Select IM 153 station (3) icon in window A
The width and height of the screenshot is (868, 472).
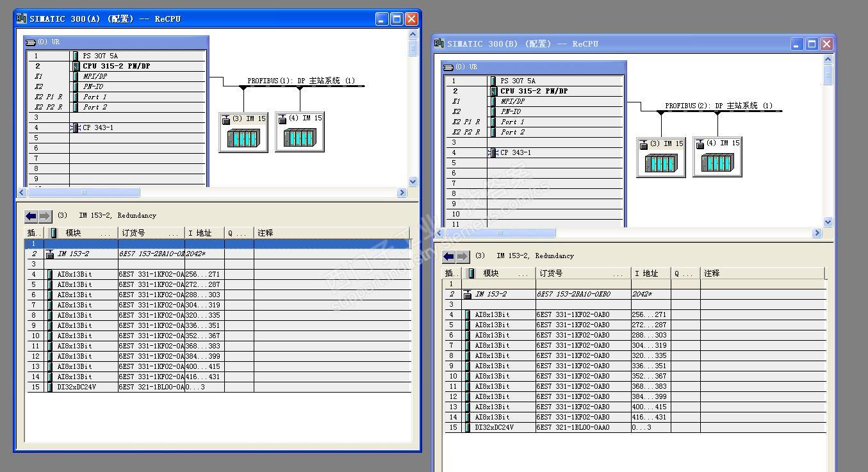pos(243,132)
